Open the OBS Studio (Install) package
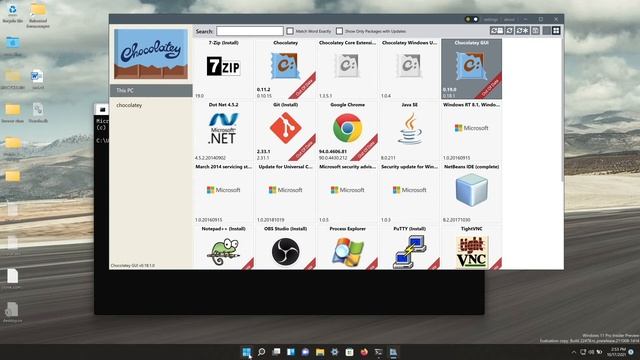640x360 pixels. (285, 247)
